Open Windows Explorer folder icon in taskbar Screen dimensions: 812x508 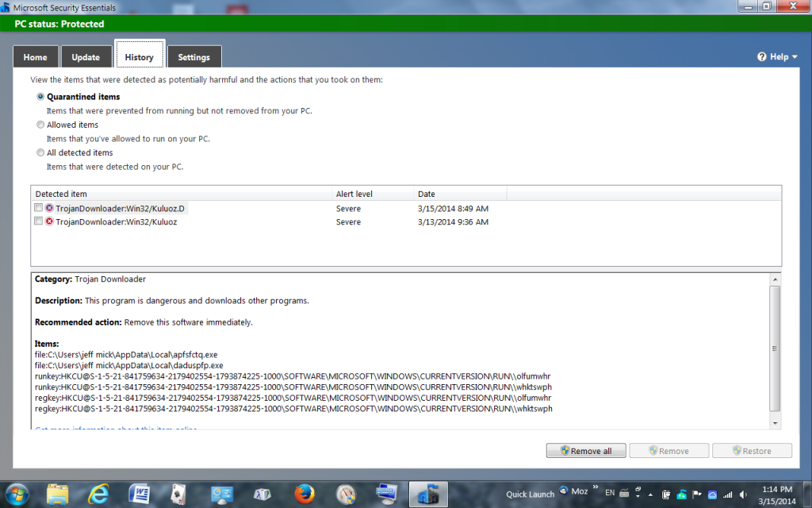click(58, 493)
